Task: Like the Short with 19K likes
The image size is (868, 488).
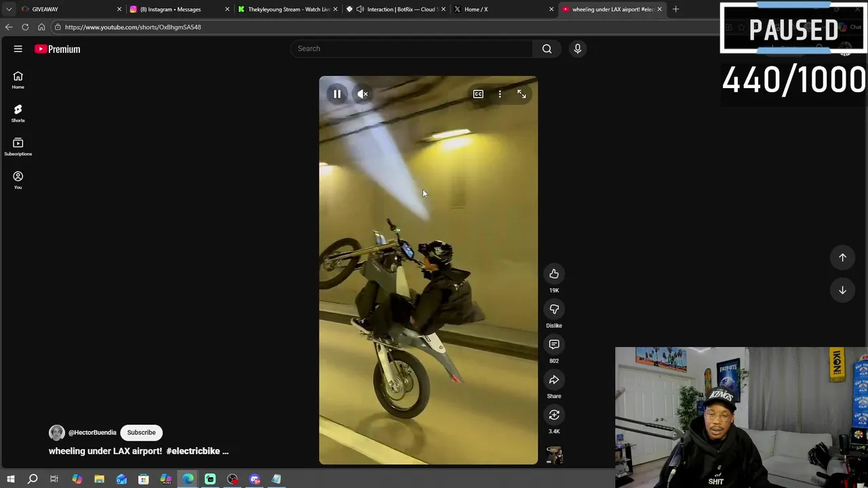Action: (554, 274)
